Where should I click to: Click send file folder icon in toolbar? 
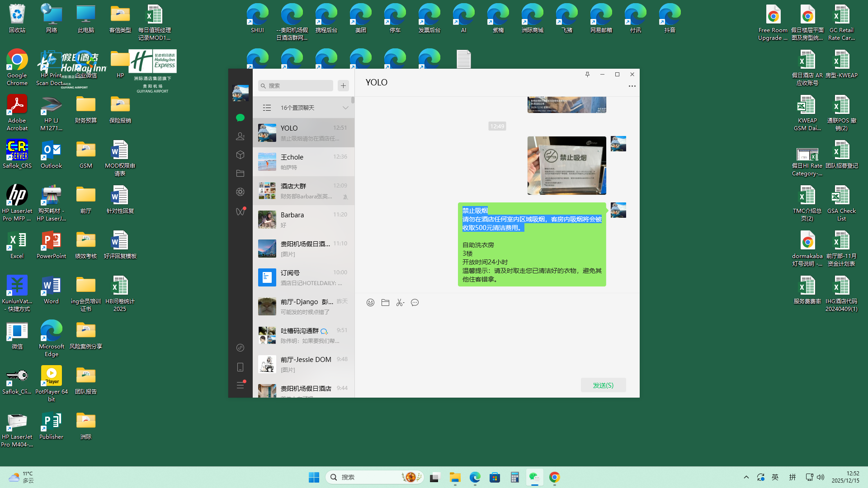click(x=385, y=303)
